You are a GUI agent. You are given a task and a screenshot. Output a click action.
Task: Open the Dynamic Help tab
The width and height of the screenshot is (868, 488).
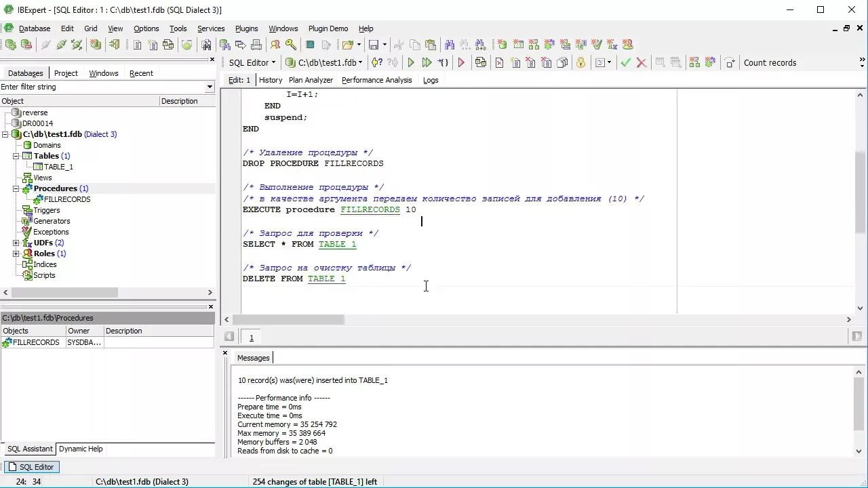click(x=81, y=449)
